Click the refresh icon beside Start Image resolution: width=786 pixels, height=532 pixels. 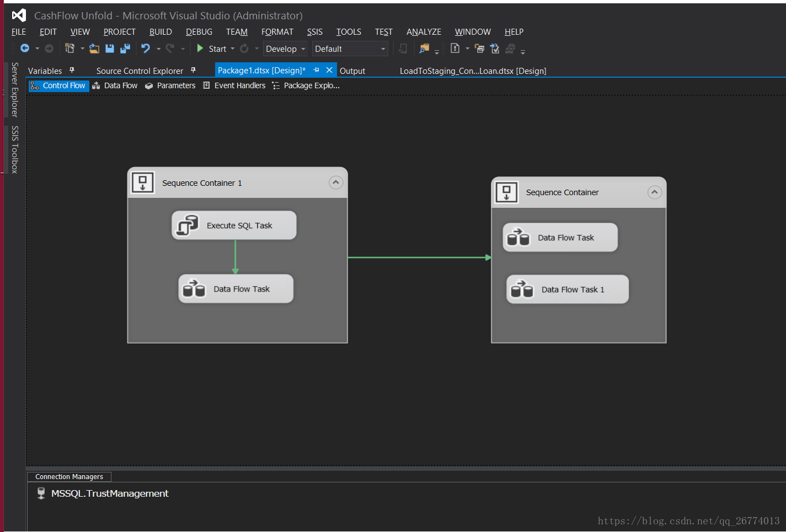(x=244, y=49)
